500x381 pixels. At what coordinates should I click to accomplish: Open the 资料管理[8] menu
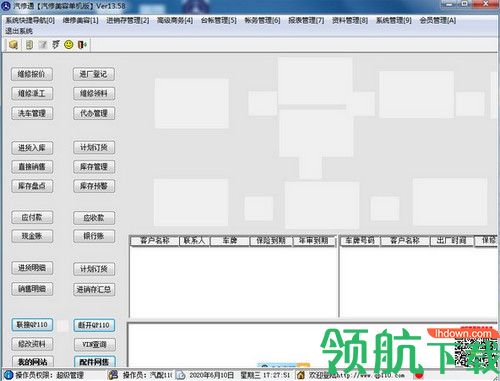click(350, 21)
